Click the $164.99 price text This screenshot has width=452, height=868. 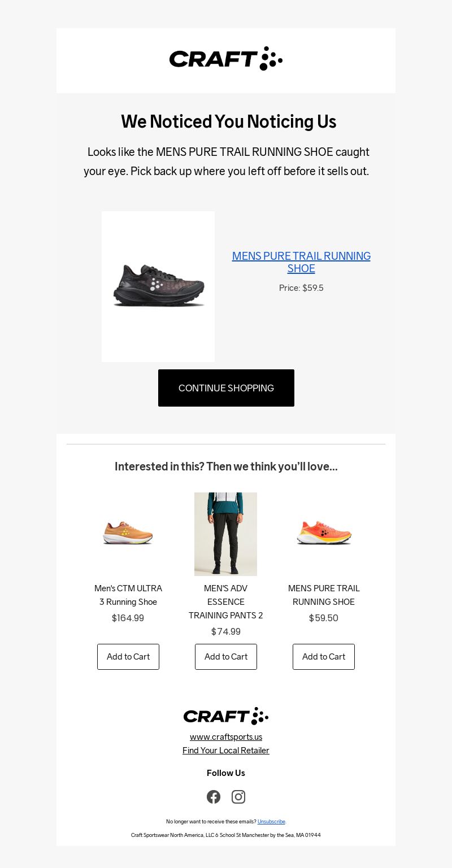tap(128, 618)
